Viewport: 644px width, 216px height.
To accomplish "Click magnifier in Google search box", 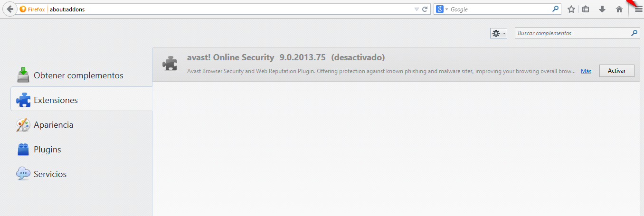I will click(555, 9).
